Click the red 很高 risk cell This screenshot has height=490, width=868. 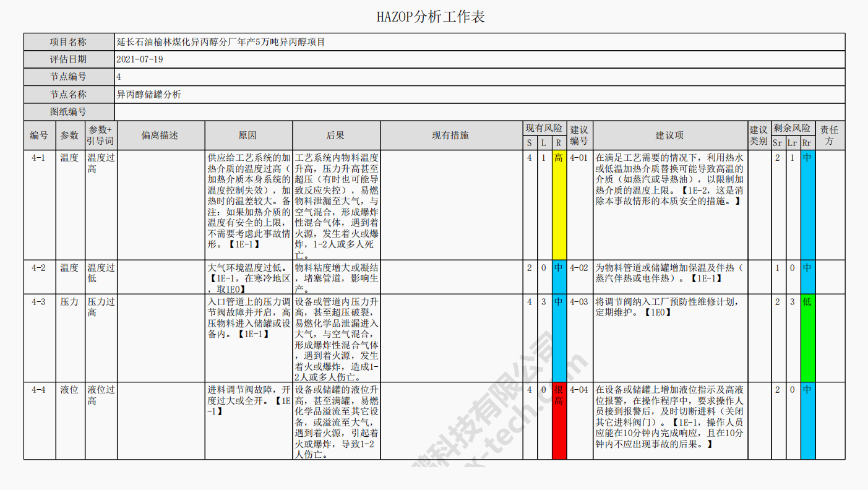click(559, 421)
